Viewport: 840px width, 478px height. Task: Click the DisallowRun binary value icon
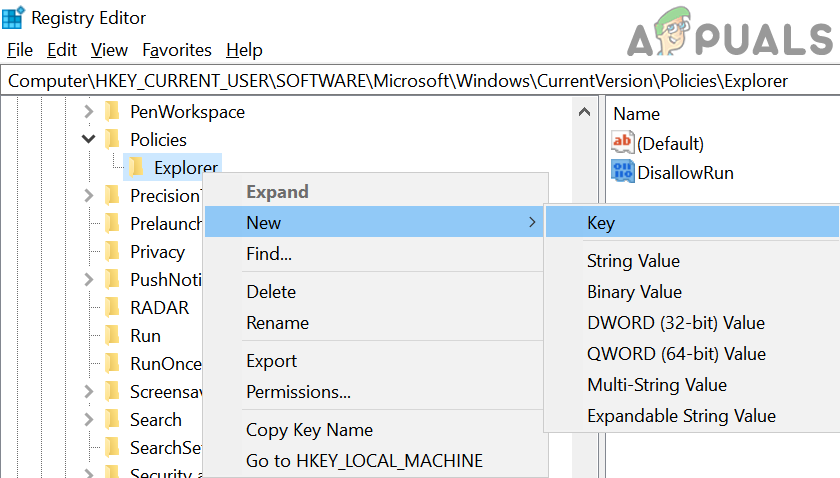[x=622, y=171]
